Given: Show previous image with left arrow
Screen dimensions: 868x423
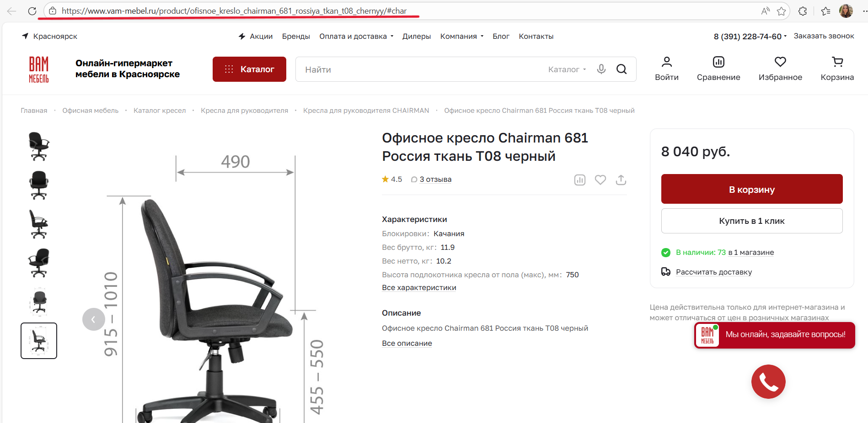Looking at the screenshot, I should (94, 319).
